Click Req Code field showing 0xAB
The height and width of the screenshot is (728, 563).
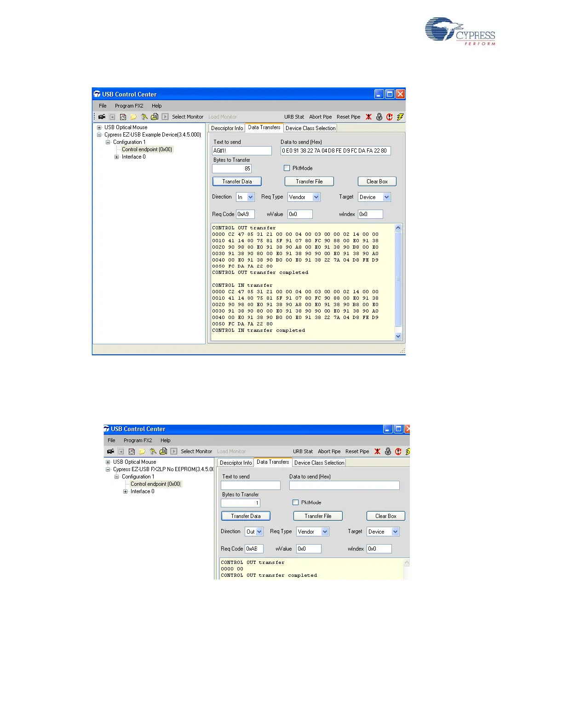pyautogui.click(x=254, y=549)
